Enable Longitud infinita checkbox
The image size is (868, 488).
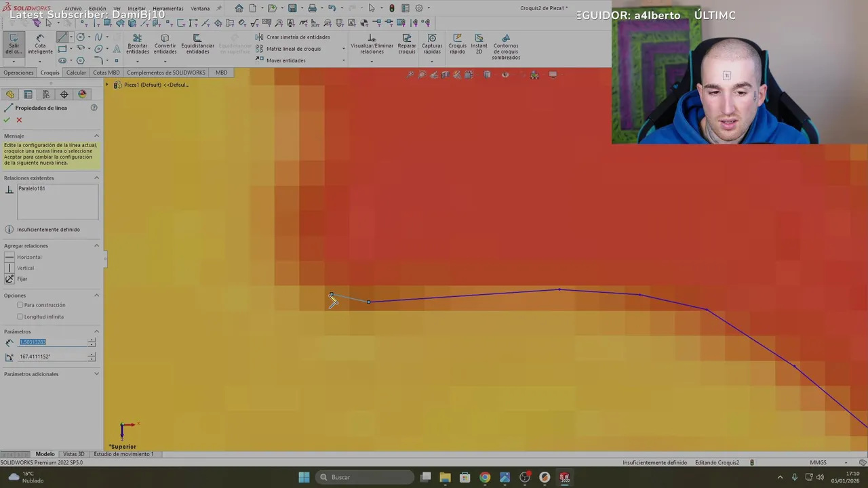(20, 317)
